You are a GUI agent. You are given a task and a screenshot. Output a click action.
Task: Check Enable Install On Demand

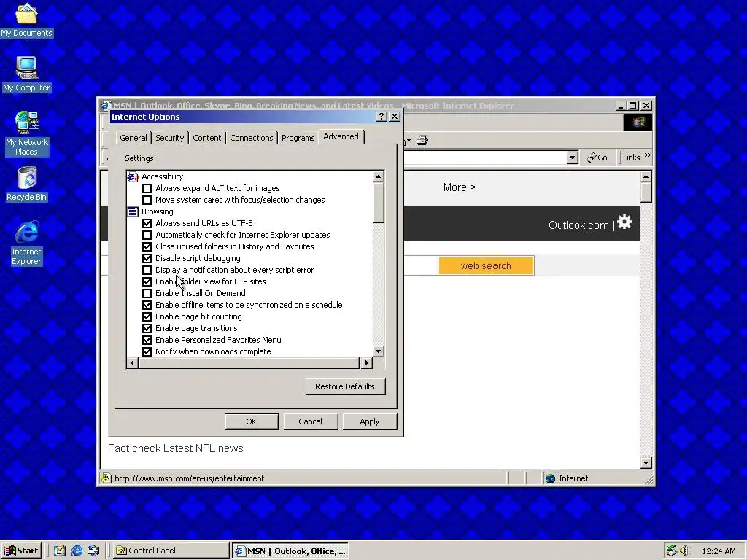[x=147, y=293]
